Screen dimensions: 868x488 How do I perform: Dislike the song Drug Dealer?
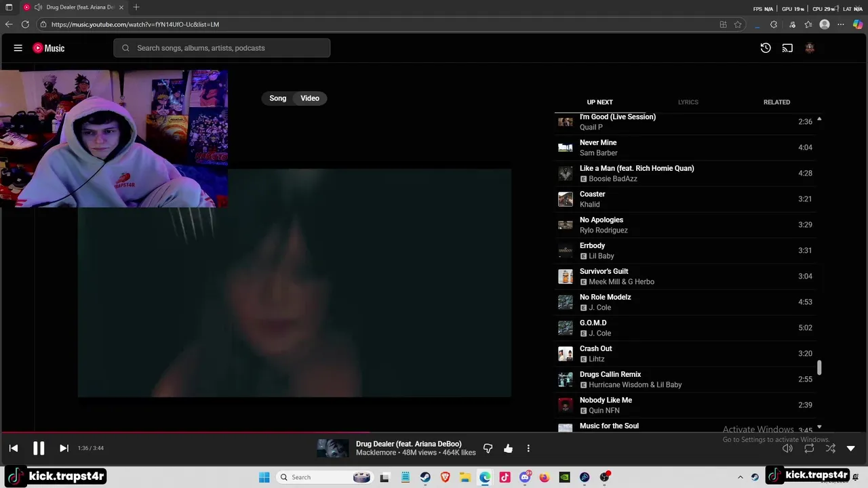point(488,448)
